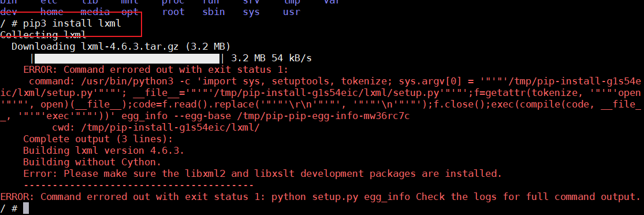This screenshot has height=215, width=644.
Task: Select the 'sbin' directory name
Action: (214, 12)
